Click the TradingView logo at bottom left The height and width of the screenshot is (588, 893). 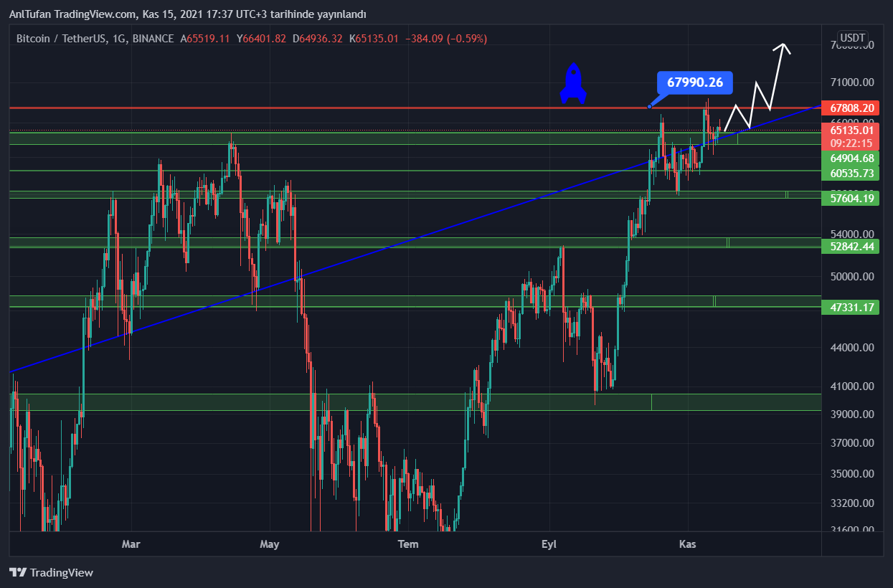51,572
